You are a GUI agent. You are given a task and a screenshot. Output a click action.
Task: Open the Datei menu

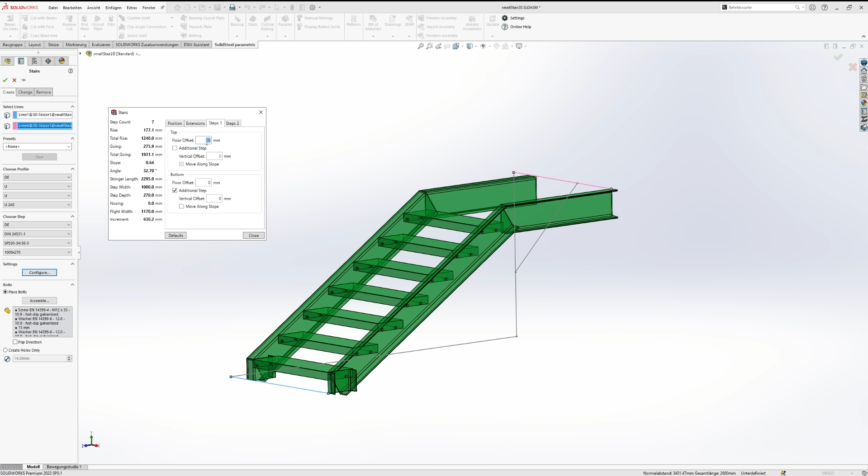pos(53,8)
